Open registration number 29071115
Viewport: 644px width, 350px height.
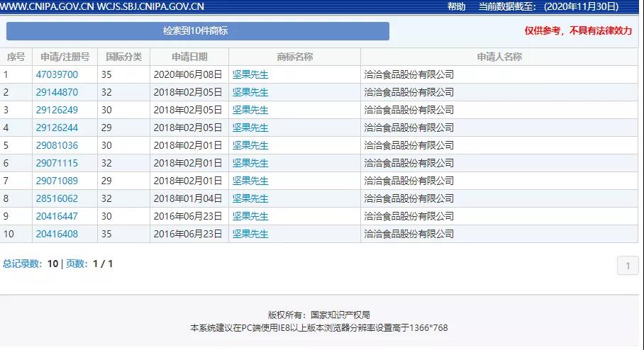point(57,163)
